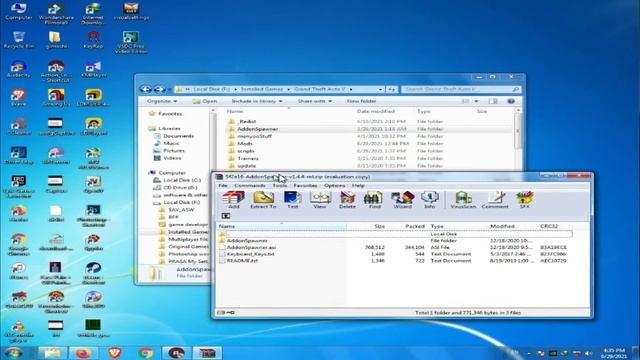Click the Open button in Explorer toolbar

coord(205,101)
